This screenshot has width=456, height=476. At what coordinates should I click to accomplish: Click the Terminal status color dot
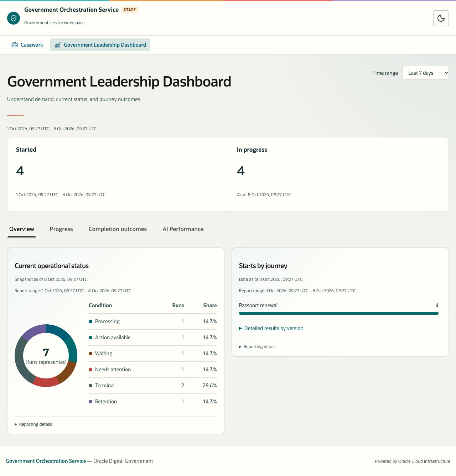90,386
